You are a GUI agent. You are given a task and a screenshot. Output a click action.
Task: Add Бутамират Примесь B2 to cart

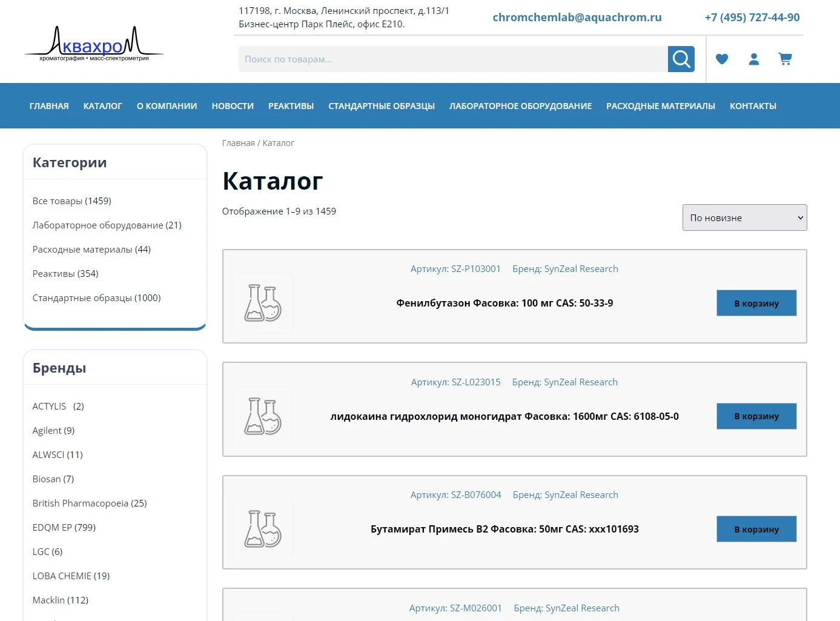click(x=756, y=529)
